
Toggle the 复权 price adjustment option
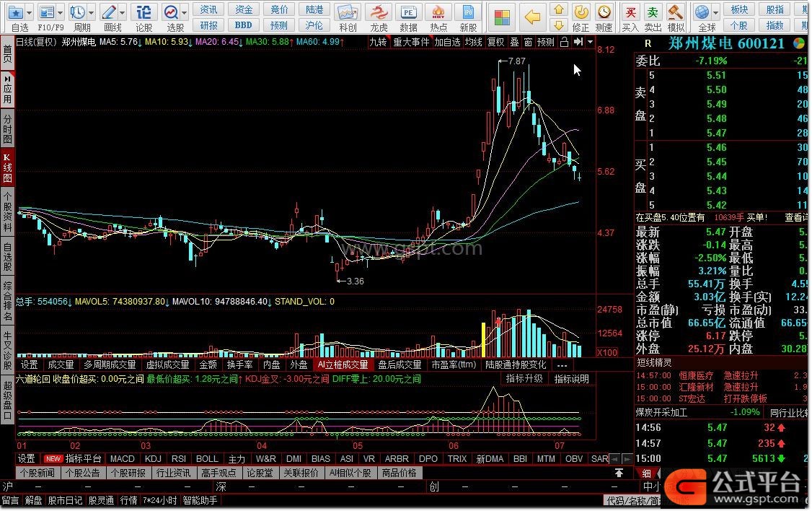[495, 42]
